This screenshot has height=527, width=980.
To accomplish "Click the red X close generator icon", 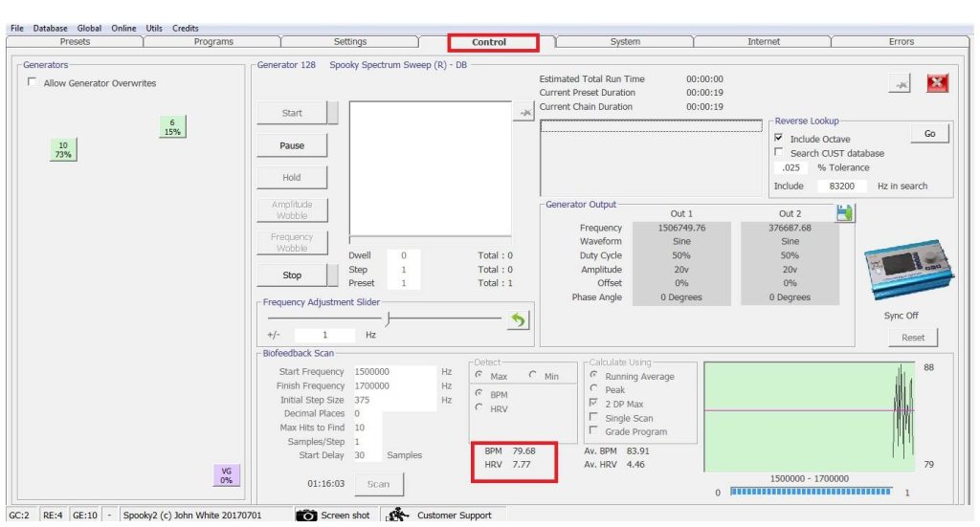I will [937, 84].
